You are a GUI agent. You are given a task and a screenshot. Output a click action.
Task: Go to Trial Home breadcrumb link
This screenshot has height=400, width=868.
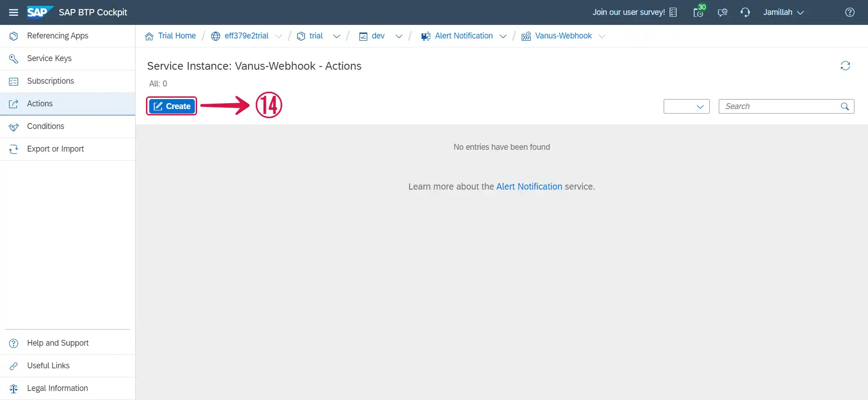click(x=177, y=36)
